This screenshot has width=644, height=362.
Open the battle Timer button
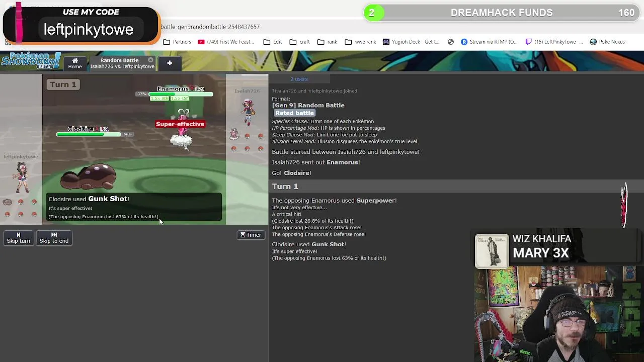[251, 235]
